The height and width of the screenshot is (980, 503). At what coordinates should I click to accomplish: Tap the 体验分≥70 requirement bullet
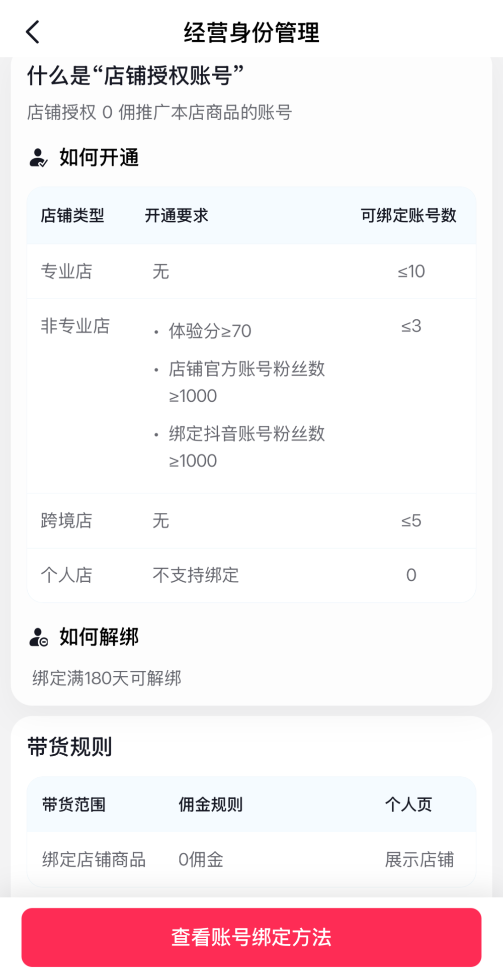tap(210, 331)
